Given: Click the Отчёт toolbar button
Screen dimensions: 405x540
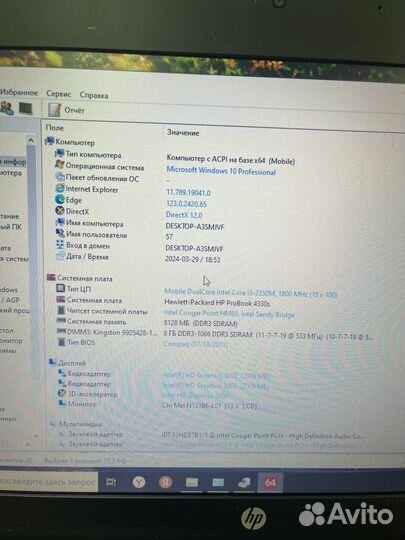Looking at the screenshot, I should (66, 110).
